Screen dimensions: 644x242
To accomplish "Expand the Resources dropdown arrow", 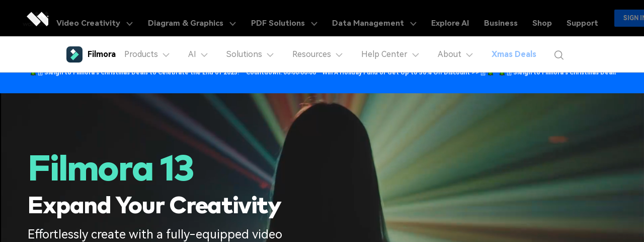I will pos(339,55).
